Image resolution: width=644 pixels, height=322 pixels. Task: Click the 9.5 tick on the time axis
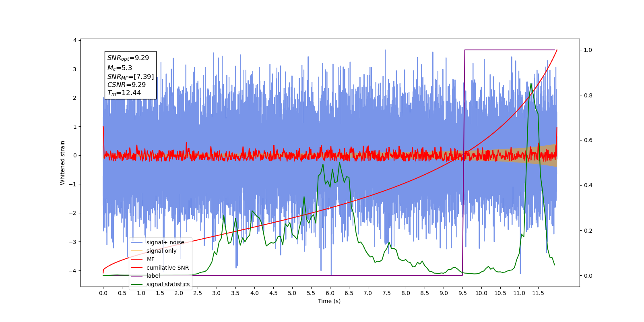pos(462,293)
